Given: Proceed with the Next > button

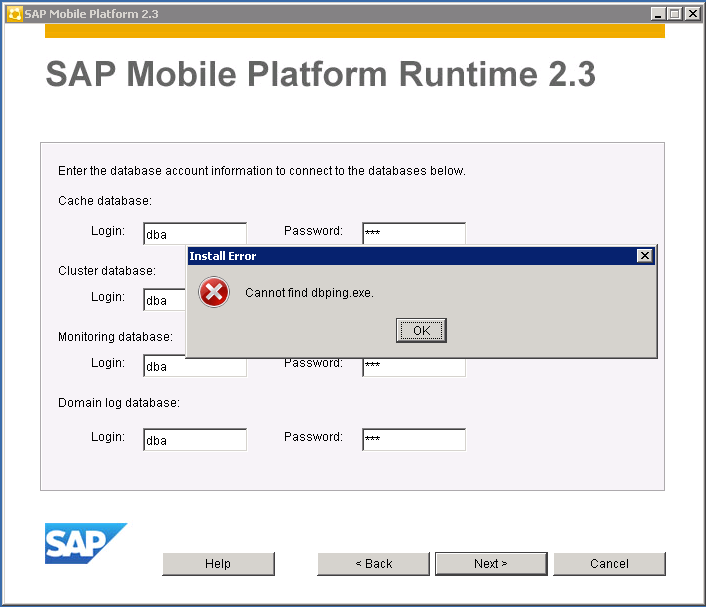Looking at the screenshot, I should pyautogui.click(x=491, y=564).
